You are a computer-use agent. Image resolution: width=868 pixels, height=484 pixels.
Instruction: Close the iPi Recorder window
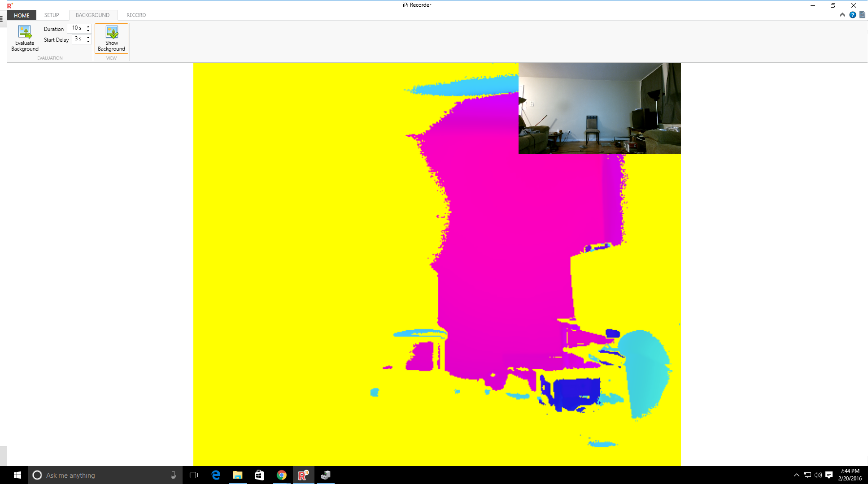pyautogui.click(x=854, y=5)
